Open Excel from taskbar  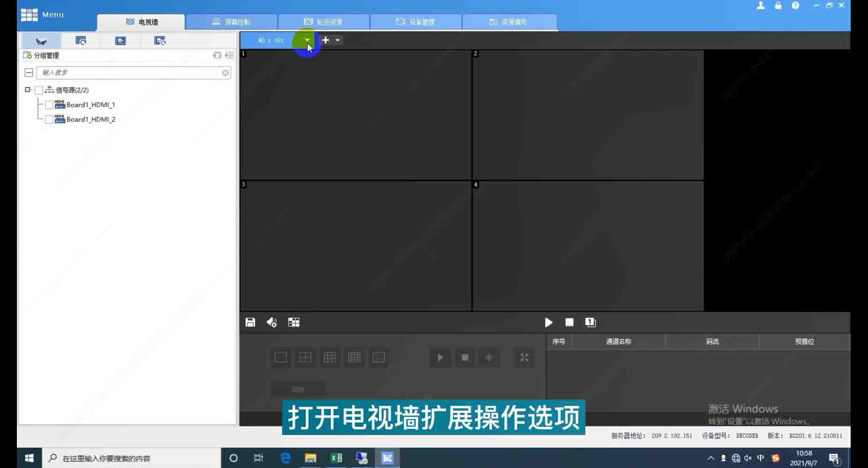point(336,458)
